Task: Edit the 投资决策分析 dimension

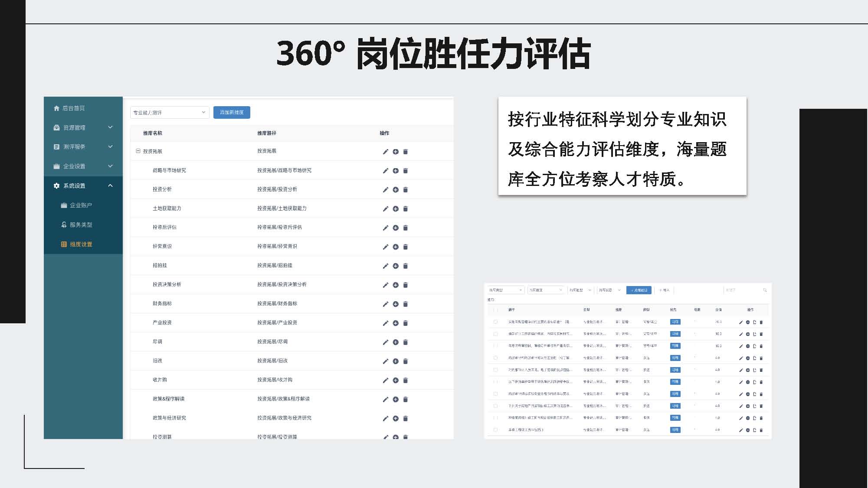Action: click(385, 285)
